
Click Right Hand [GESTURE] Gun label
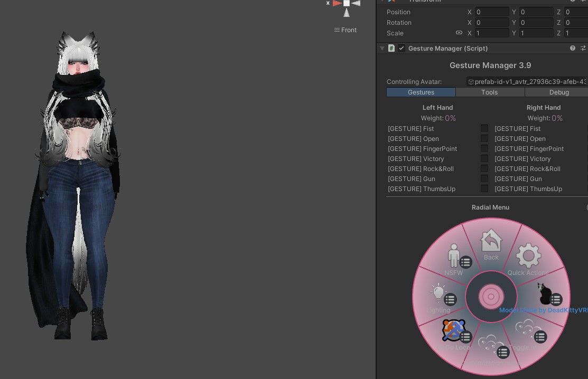[518, 178]
